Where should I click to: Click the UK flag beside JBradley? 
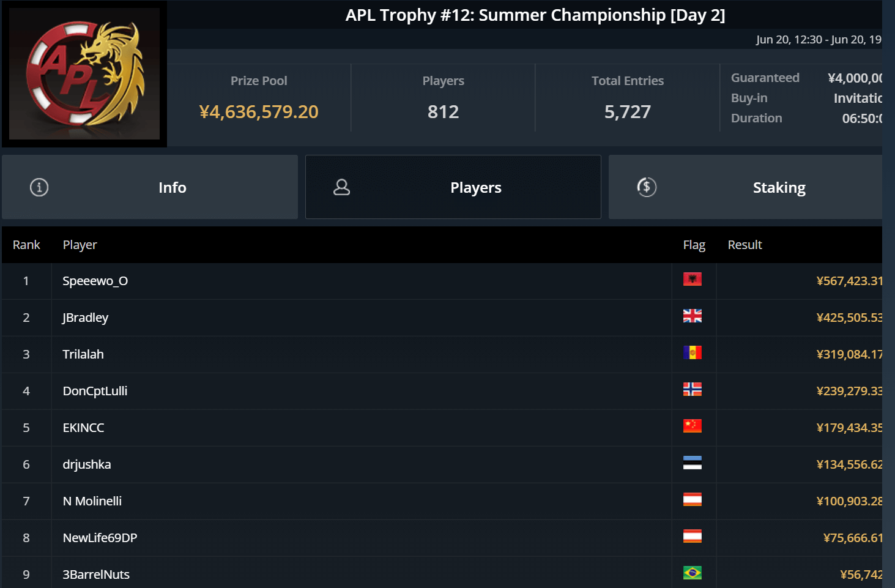point(692,316)
